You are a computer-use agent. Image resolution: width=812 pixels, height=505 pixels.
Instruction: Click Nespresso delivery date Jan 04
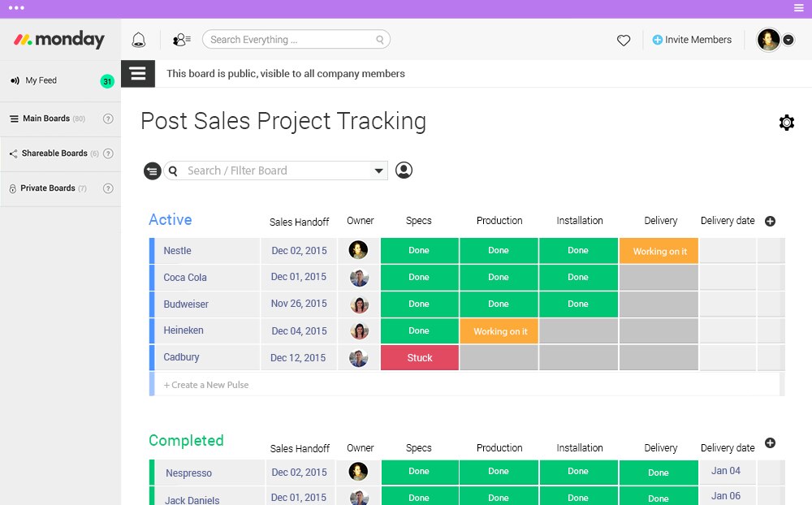[725, 471]
